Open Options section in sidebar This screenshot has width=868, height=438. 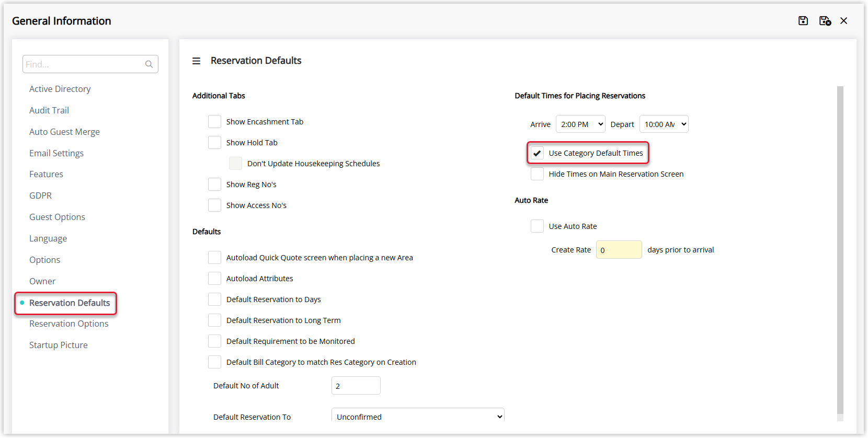[x=44, y=260]
